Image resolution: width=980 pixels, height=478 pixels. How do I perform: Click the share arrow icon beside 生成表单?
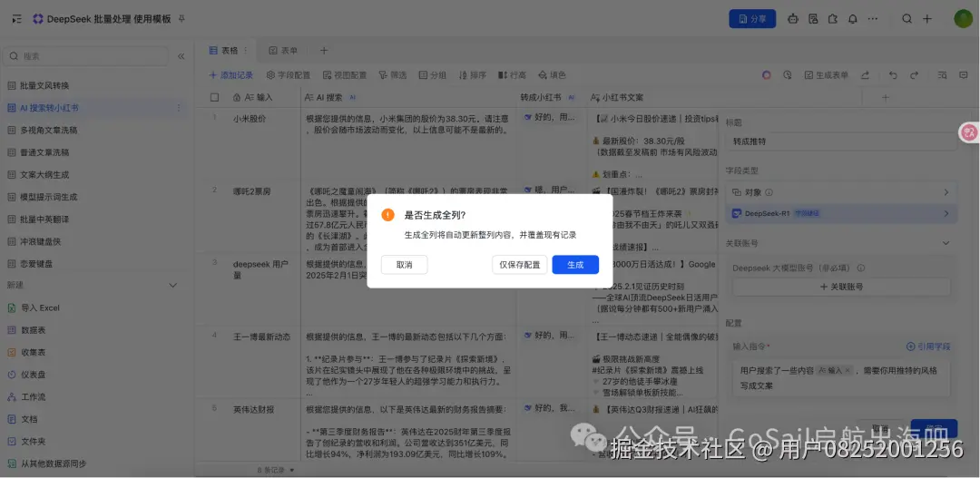coord(865,75)
